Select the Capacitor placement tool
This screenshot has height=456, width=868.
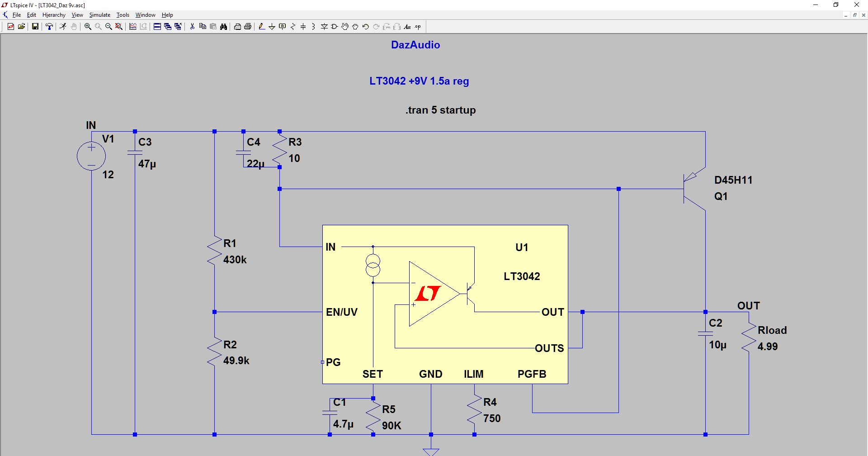coord(303,27)
